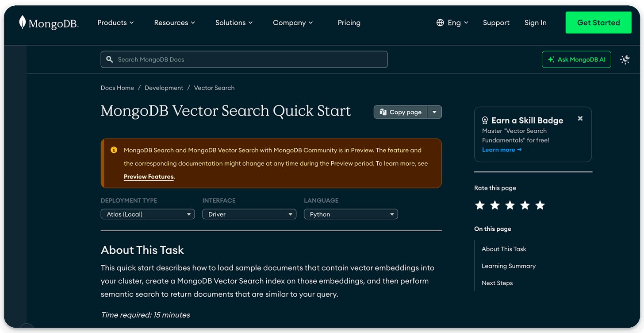Image resolution: width=644 pixels, height=333 pixels.
Task: Toggle the dark mode moon icon
Action: tap(625, 59)
